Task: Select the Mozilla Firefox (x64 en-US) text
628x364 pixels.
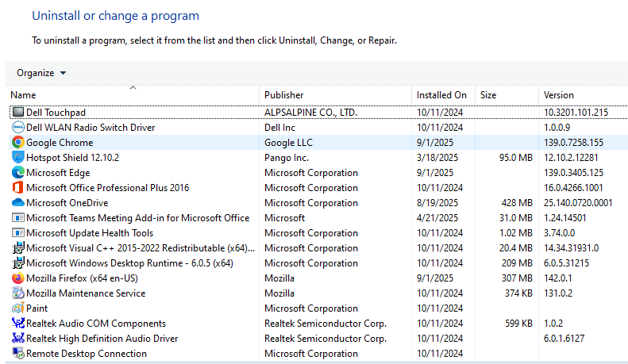Action: 82,278
